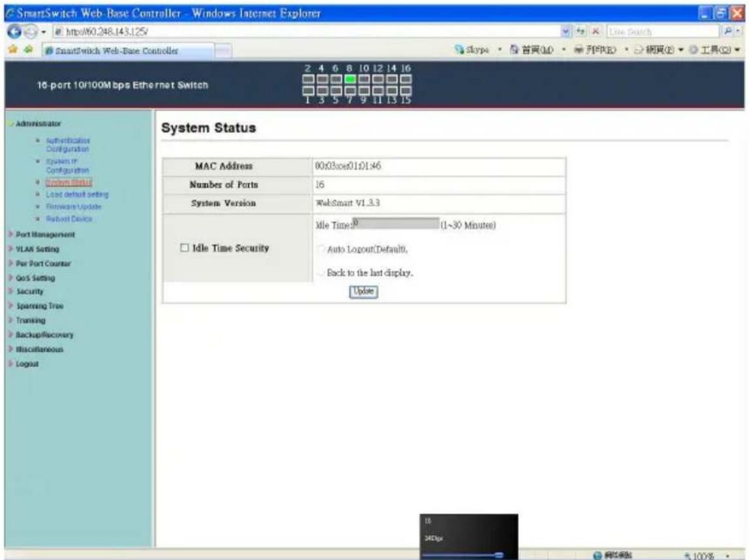Open a new blank browser tab
Image resolution: width=749 pixels, height=560 pixels.
click(223, 51)
